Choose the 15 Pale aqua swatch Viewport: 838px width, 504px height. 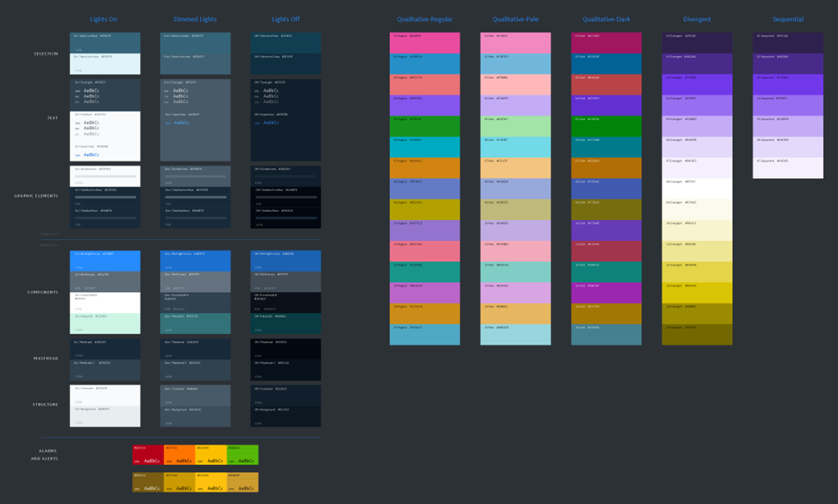(515, 334)
